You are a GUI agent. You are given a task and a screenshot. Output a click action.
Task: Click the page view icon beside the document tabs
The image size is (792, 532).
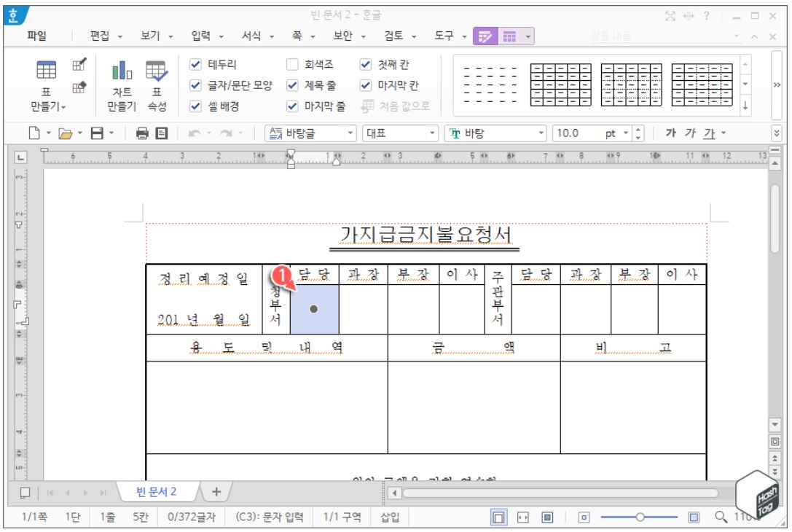tap(25, 493)
